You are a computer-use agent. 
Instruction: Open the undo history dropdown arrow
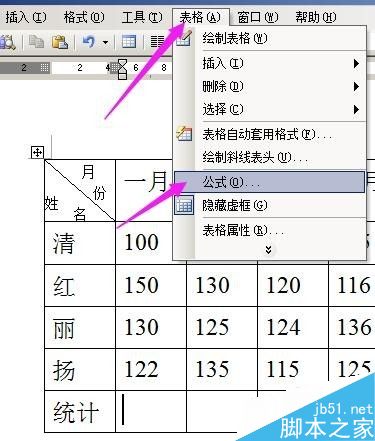pyautogui.click(x=105, y=43)
